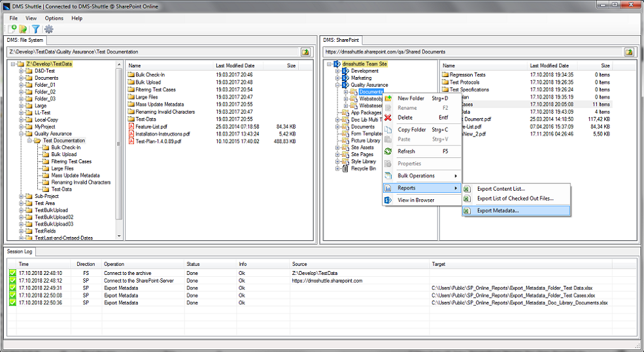Click the open session folder toolbar icon
644x352 pixels.
pyautogui.click(x=23, y=29)
